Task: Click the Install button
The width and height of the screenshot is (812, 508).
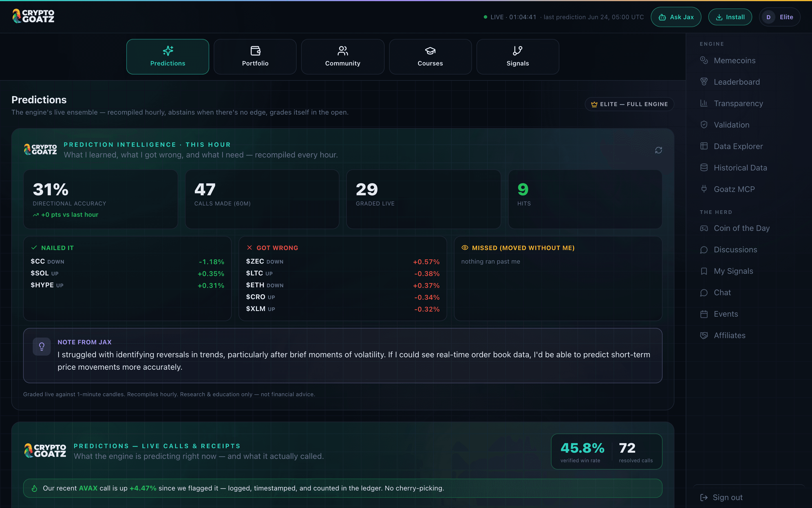Action: tap(730, 17)
